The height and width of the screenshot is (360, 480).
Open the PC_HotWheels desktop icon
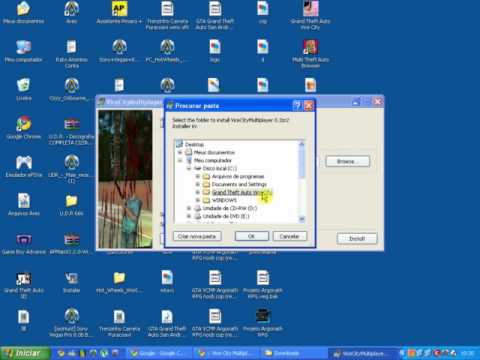[167, 52]
